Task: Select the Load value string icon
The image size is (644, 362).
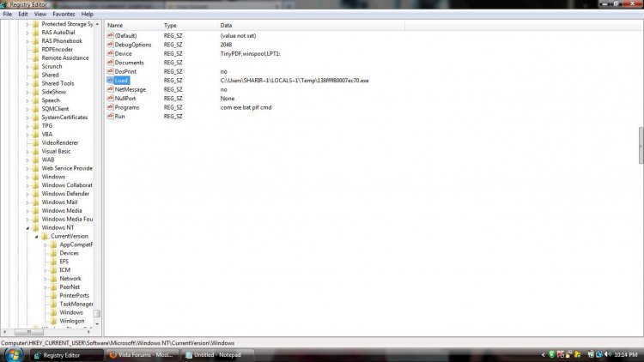Action: (x=110, y=81)
